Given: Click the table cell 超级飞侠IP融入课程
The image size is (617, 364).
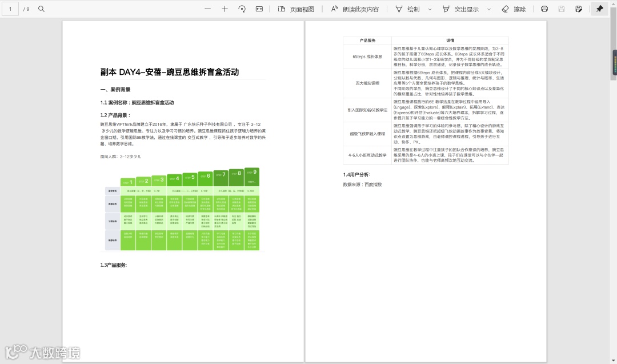Looking at the screenshot, I should [367, 134].
